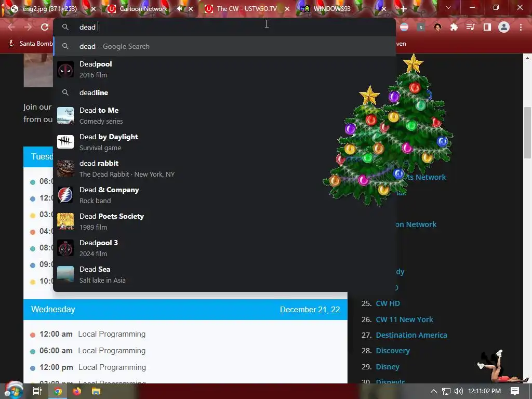
Task: Pick the Dead by Daylight suggestion
Action: 224,142
